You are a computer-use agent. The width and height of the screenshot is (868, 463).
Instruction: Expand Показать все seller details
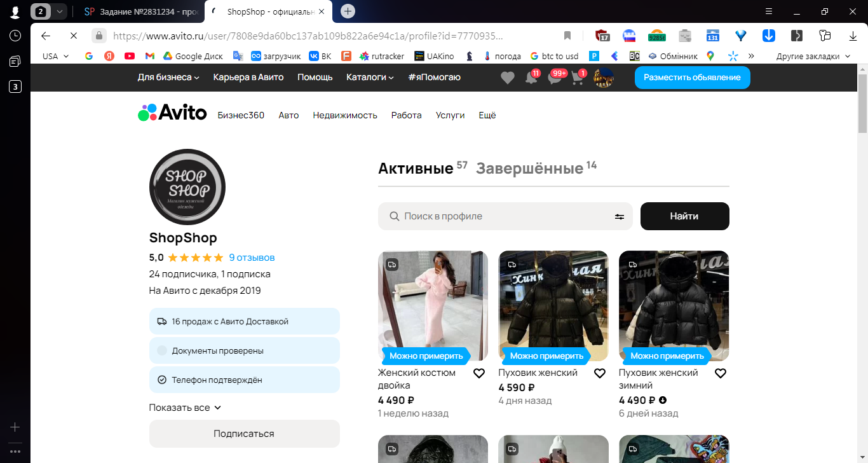[x=185, y=408]
